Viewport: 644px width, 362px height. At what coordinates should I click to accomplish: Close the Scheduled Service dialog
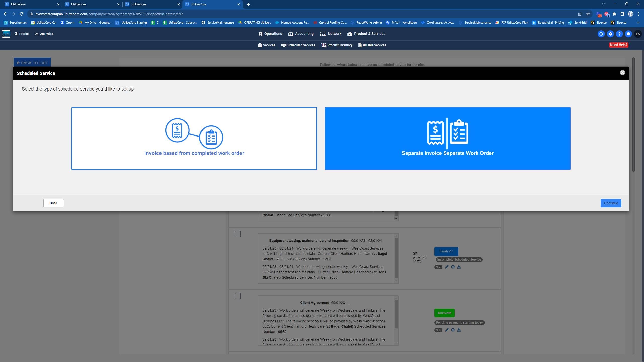[x=622, y=73]
